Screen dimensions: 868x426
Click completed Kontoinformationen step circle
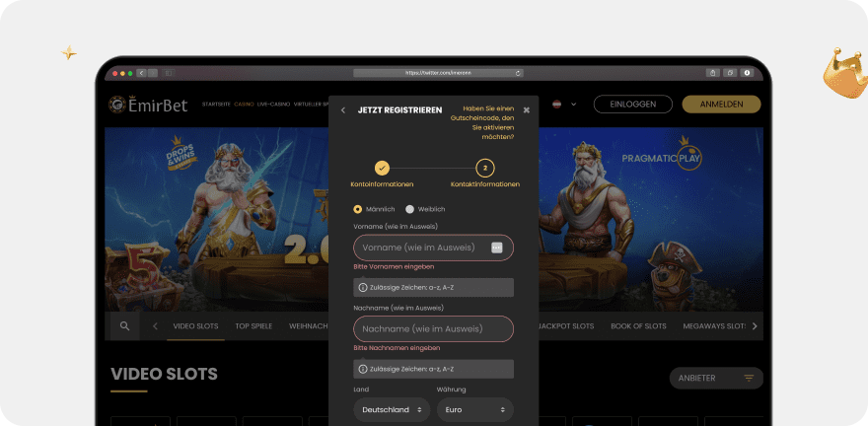[x=382, y=168]
